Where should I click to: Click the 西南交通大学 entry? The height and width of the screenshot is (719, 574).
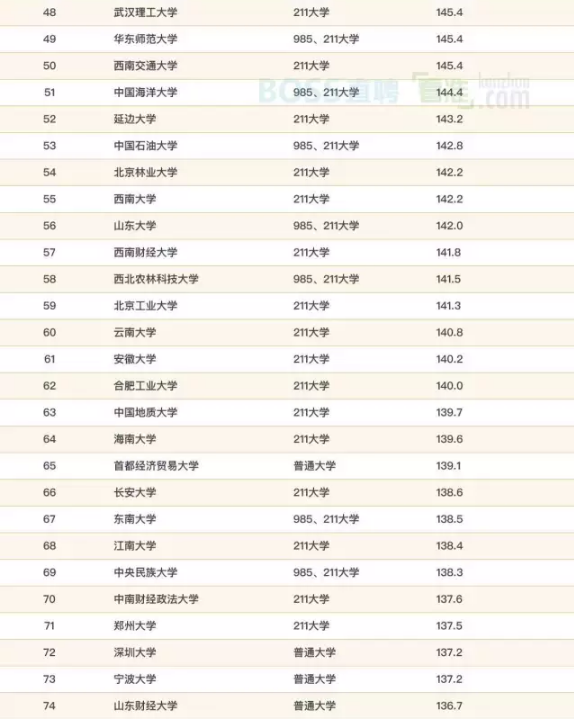pos(145,66)
